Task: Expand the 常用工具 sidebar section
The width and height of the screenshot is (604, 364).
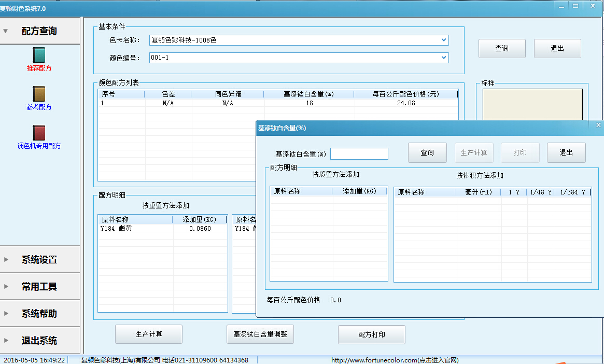Action: click(x=40, y=287)
